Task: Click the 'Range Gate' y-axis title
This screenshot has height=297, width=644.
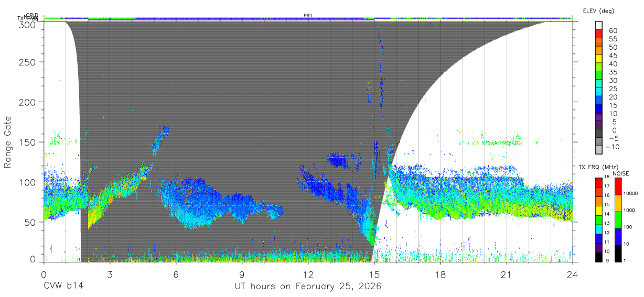Action: (8, 142)
